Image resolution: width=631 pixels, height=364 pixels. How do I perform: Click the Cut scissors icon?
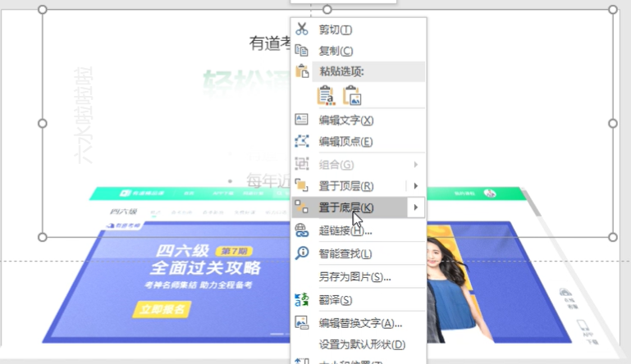301,29
